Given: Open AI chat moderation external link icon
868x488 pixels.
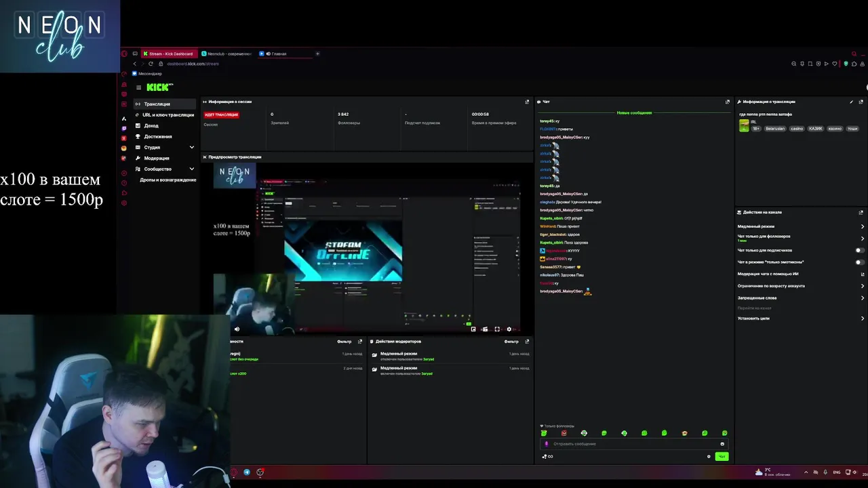Looking at the screenshot, I should point(863,274).
